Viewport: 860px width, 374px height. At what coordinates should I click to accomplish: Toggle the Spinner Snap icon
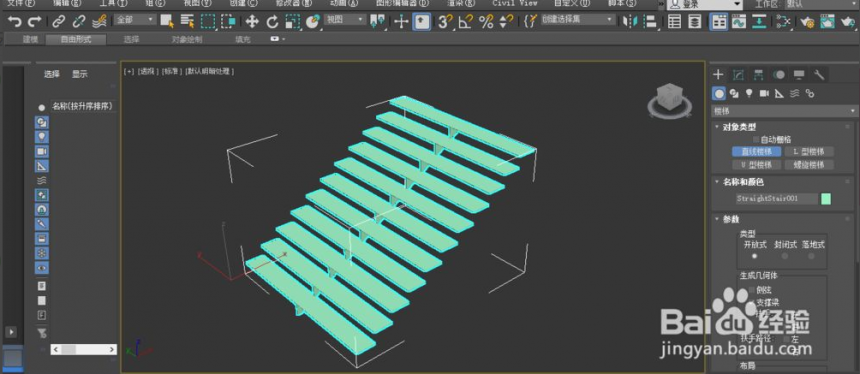click(506, 21)
